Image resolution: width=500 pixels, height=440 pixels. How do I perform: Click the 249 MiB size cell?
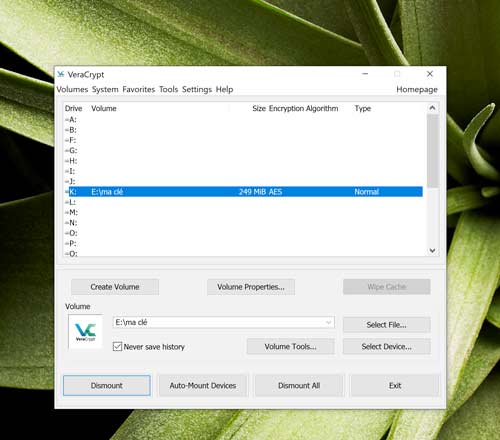click(x=252, y=192)
